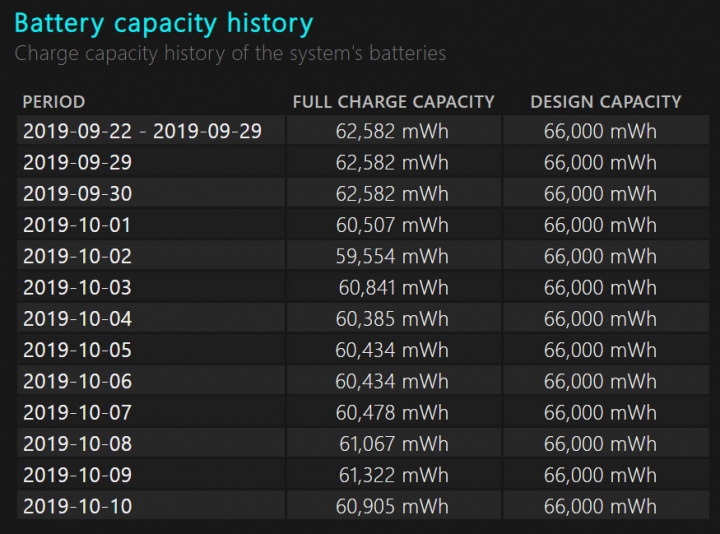Click the 59,554 mWh full charge value
Image resolution: width=720 pixels, height=534 pixels.
coord(393,256)
